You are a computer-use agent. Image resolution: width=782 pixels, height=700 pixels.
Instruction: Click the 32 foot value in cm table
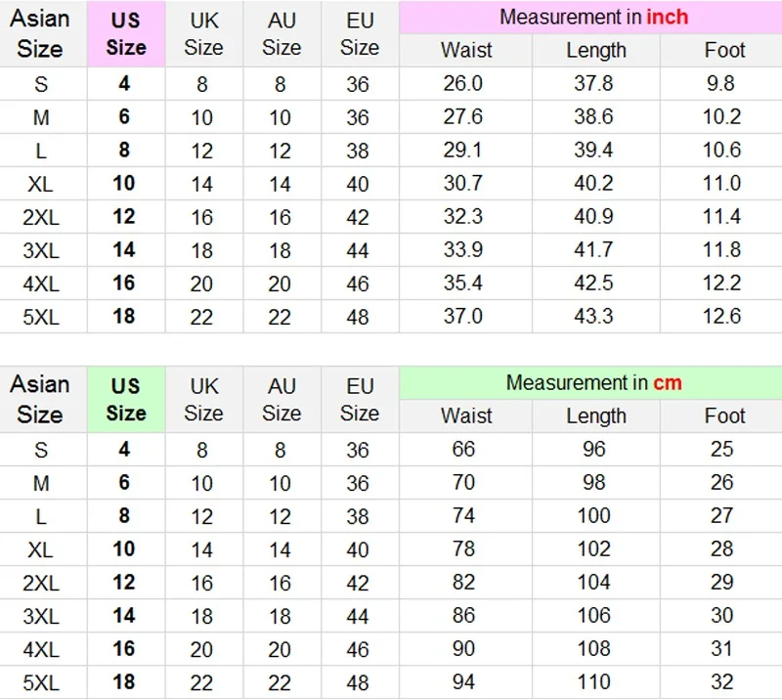tap(721, 682)
